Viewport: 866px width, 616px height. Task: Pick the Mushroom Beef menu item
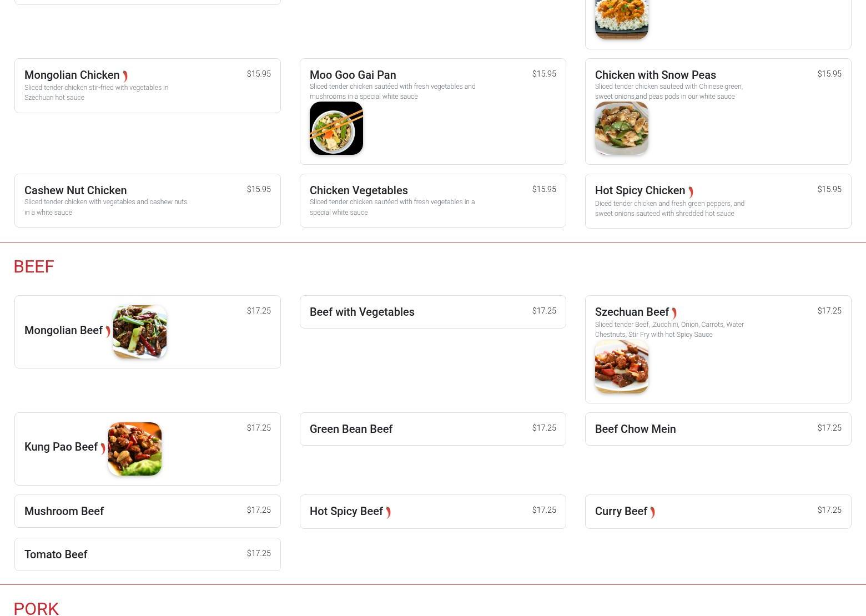coord(148,511)
